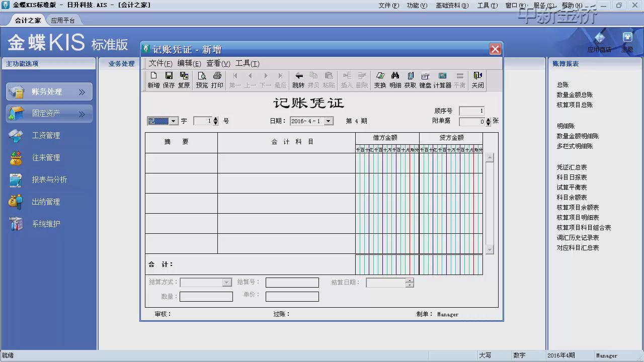Open 出纳管理 in the sidebar
This screenshot has height=362, width=644.
46,202
